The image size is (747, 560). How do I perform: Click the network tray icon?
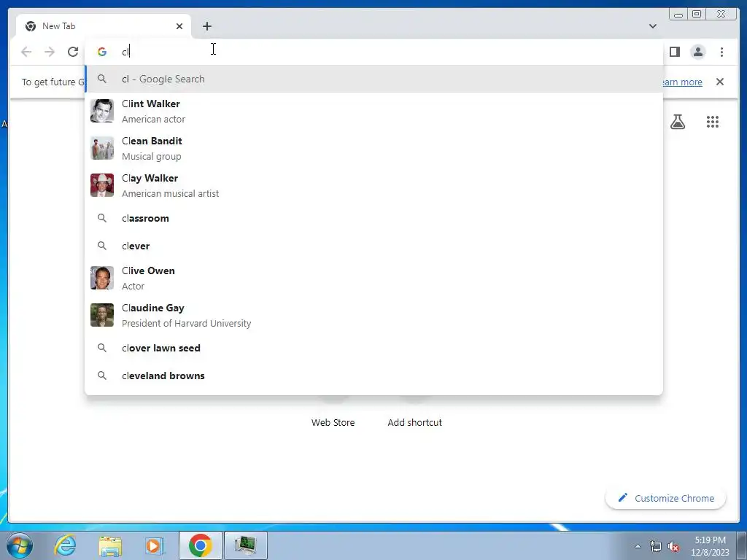(656, 547)
